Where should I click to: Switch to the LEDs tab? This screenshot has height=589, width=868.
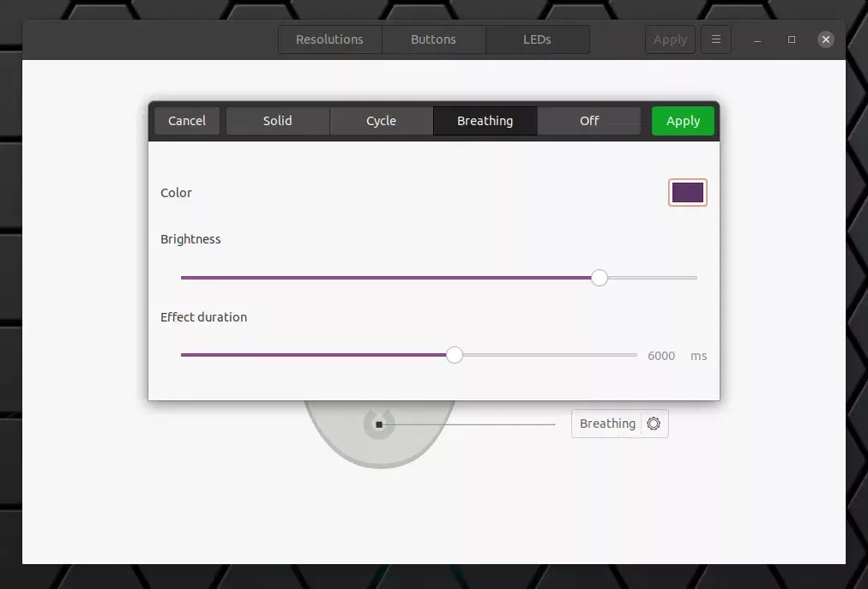[x=537, y=39]
